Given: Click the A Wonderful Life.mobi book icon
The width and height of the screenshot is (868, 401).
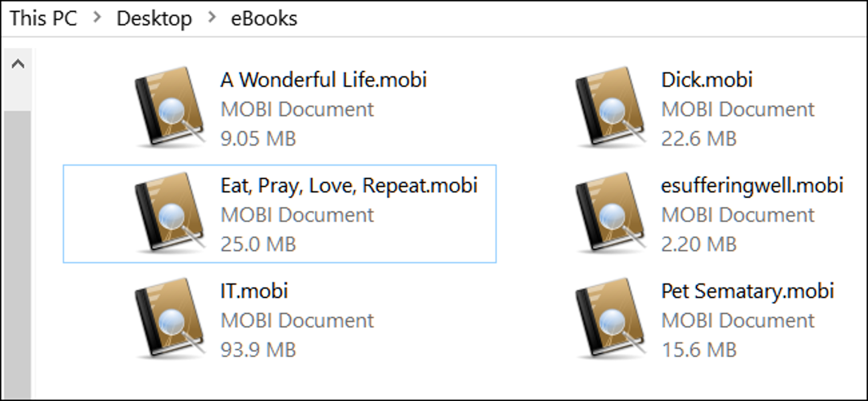Looking at the screenshot, I should pos(169,108).
